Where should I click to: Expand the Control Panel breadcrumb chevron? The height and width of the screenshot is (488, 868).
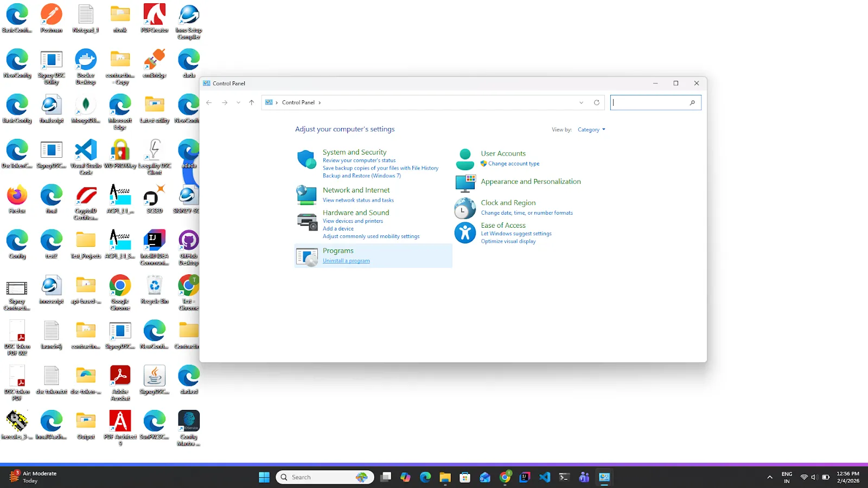(320, 102)
